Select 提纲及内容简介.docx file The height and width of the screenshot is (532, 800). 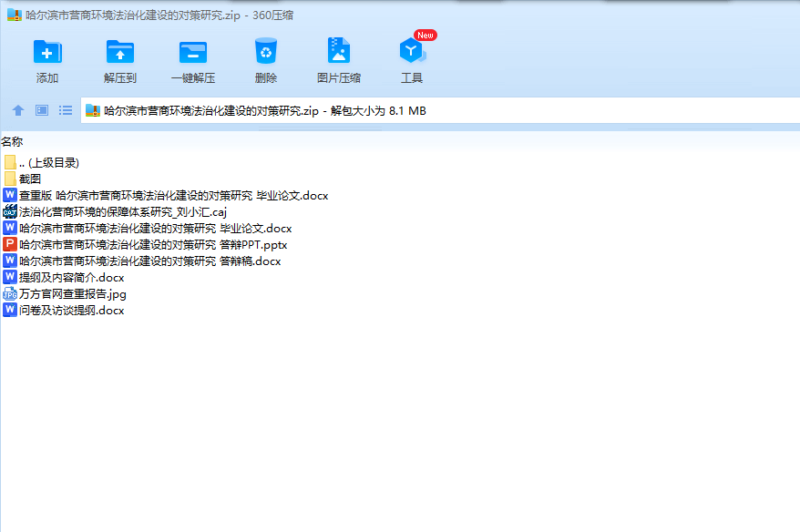pos(64,278)
